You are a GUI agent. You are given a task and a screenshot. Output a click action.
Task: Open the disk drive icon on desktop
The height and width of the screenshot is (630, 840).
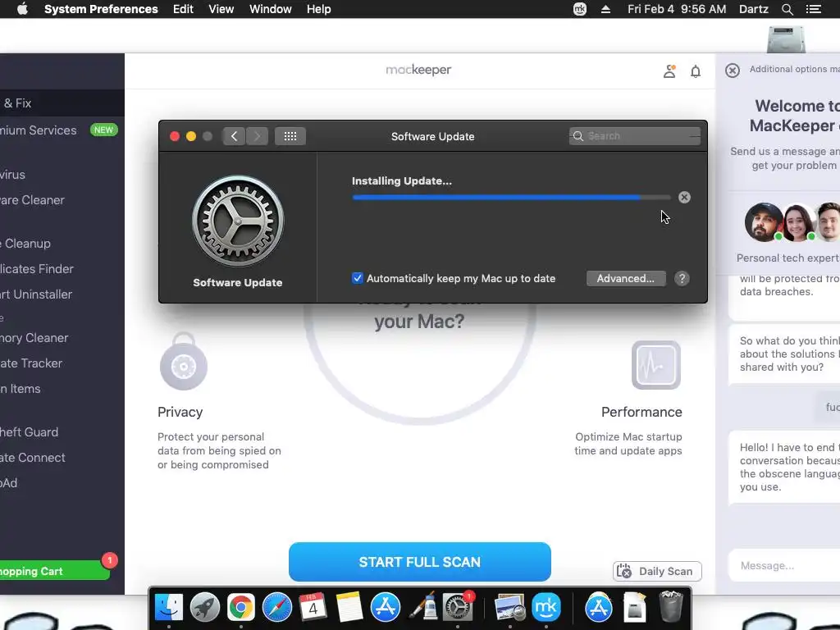(x=786, y=39)
